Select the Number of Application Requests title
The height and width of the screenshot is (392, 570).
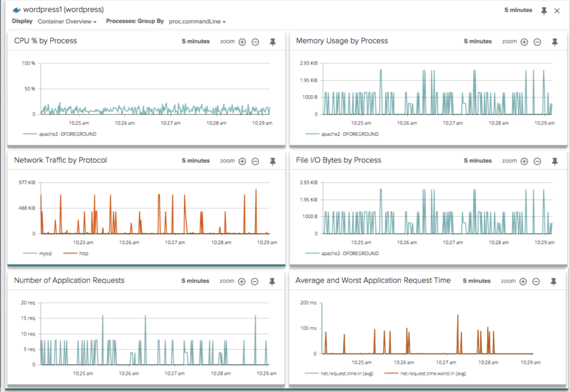tap(69, 280)
